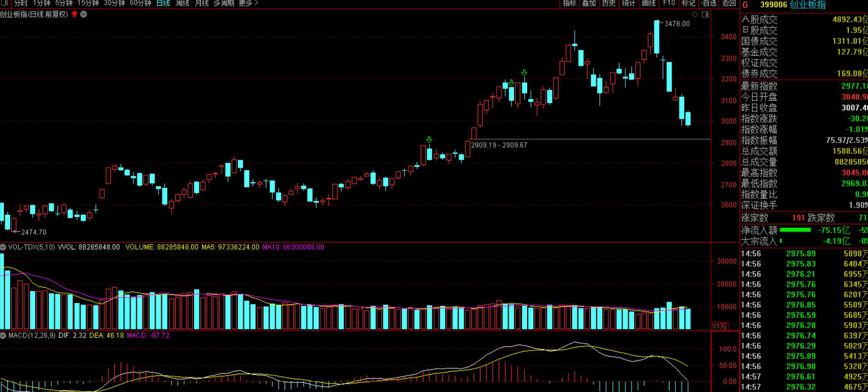Image resolution: width=868 pixels, height=392 pixels.
Task: Select the 60分钟 period tab
Action: pos(140,3)
